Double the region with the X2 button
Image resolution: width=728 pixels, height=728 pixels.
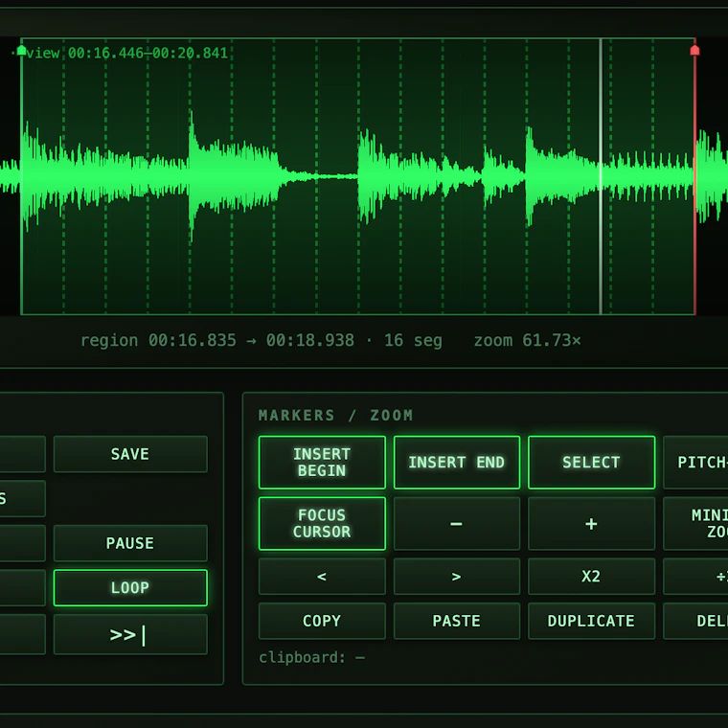592,577
